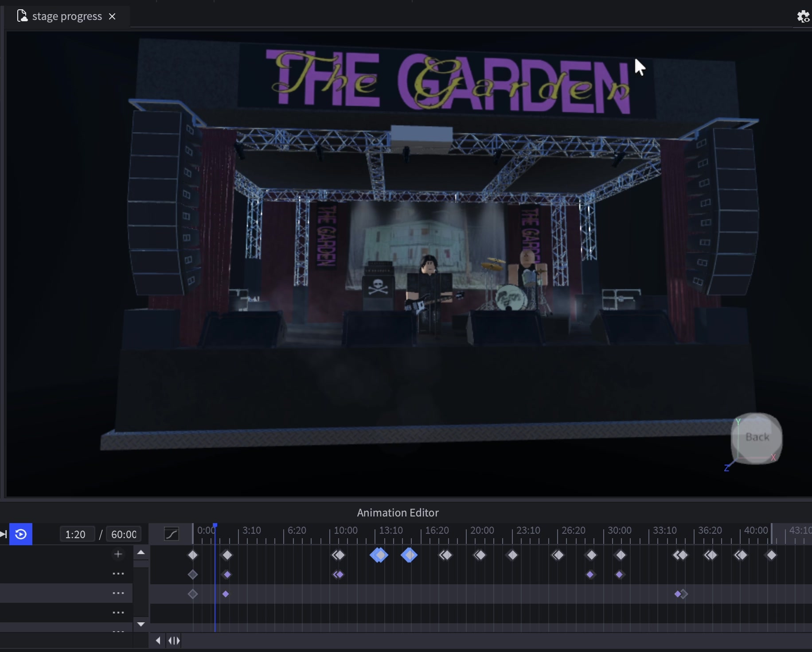Select second-row purple keyframe at 30:00
The width and height of the screenshot is (812, 652).
[620, 574]
